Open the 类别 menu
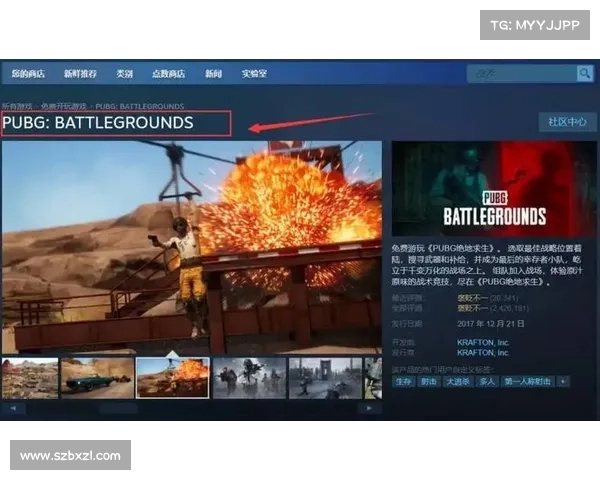This screenshot has width=600, height=480. (124, 73)
